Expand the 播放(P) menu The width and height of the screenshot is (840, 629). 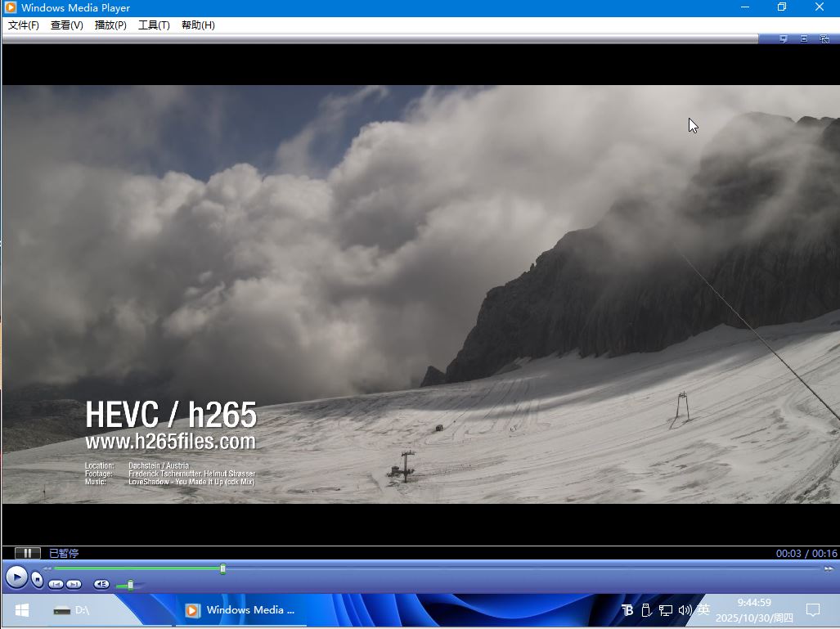coord(110,25)
